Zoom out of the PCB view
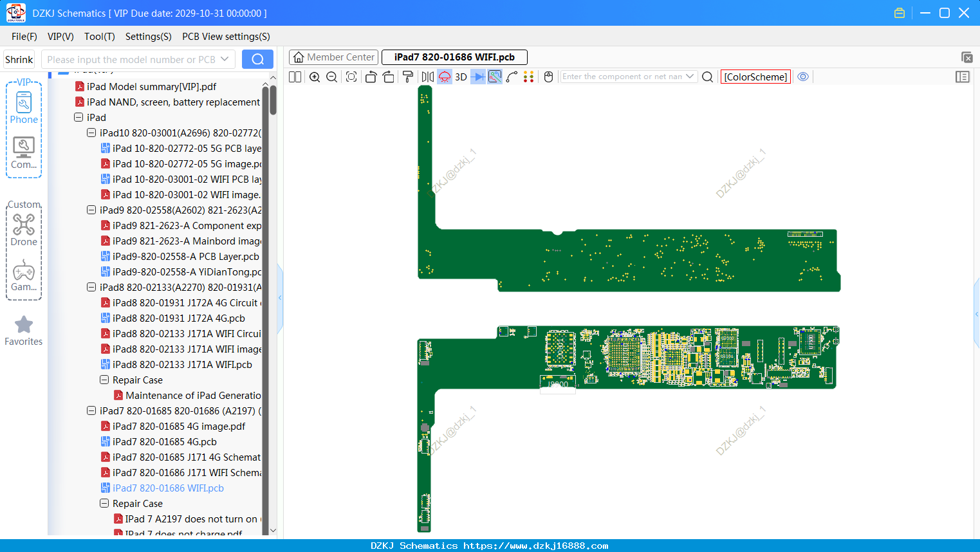The image size is (980, 552). click(x=332, y=77)
